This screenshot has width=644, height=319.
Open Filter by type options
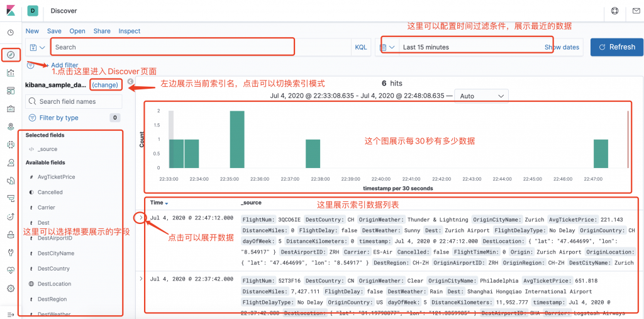click(58, 118)
